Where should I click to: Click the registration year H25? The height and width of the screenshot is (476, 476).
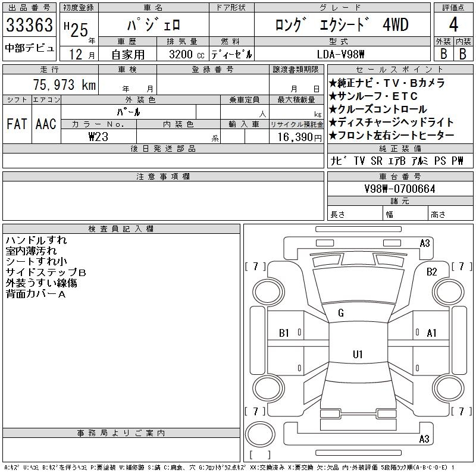tap(76, 29)
